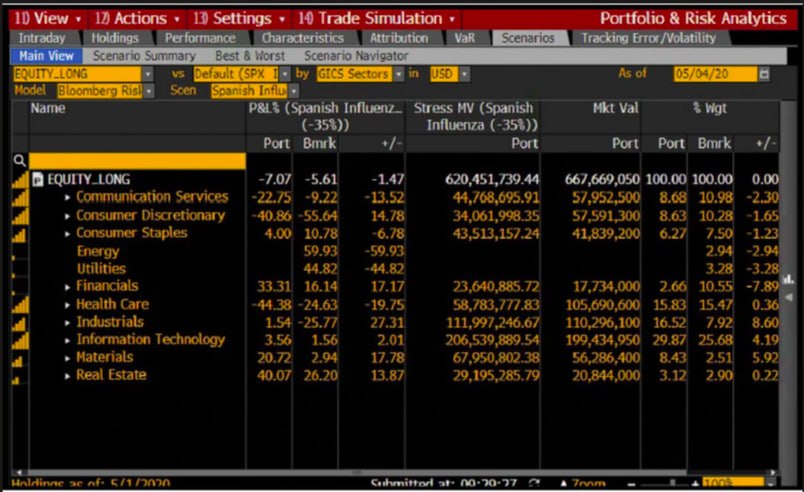The width and height of the screenshot is (804, 492).
Task: Click the right scroll arrow
Action: point(773,472)
